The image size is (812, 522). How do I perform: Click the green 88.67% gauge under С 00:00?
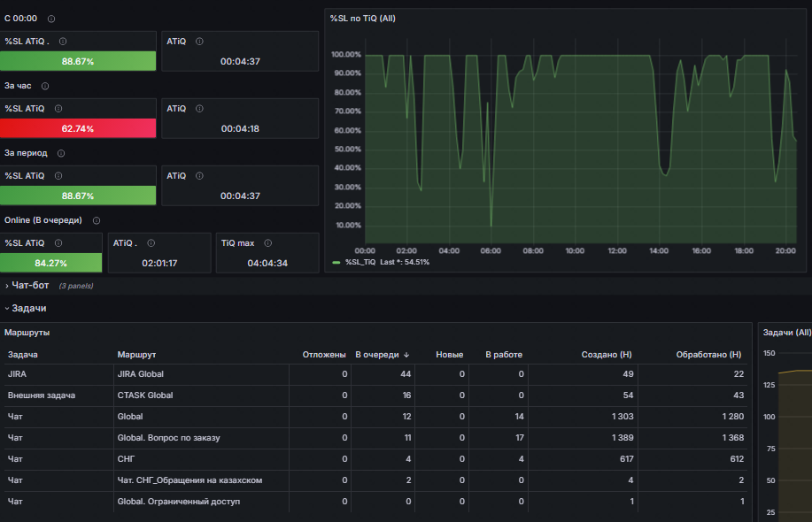point(78,61)
